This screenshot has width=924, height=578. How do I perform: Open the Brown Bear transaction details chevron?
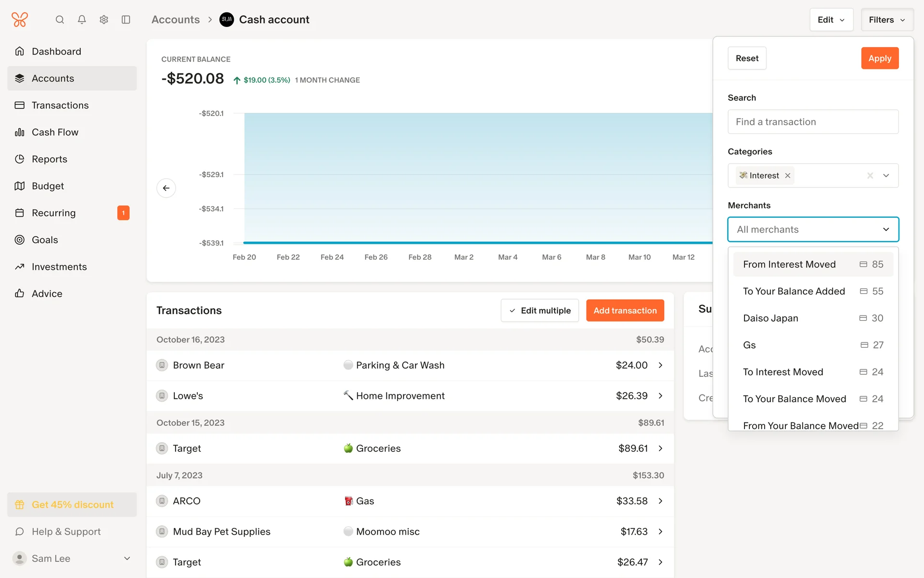tap(660, 365)
